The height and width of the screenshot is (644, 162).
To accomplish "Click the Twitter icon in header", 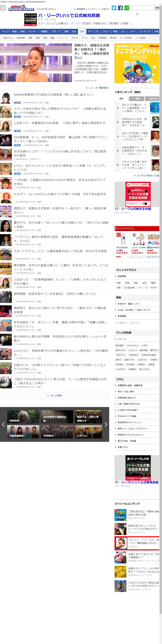I will click(x=114, y=8).
